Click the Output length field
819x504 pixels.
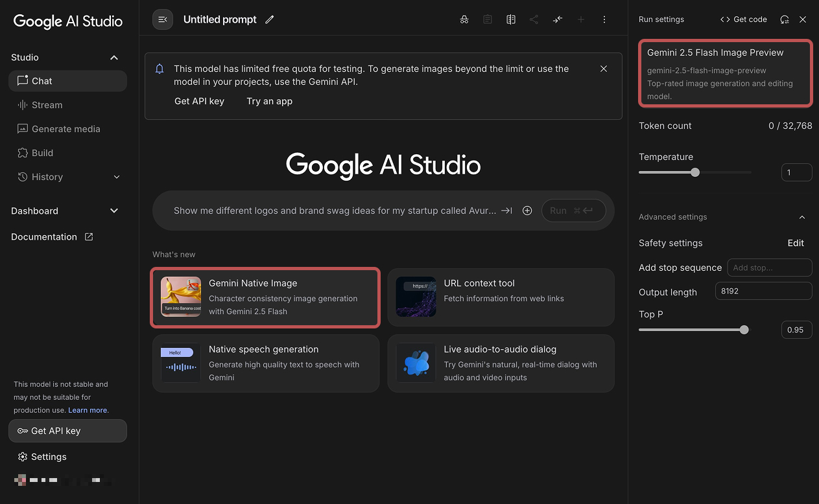[x=763, y=291]
